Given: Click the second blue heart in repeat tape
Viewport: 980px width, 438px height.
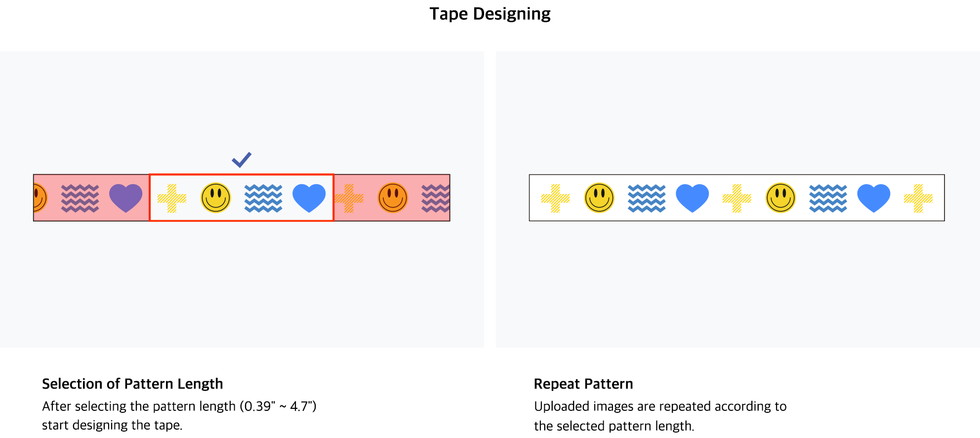Looking at the screenshot, I should 874,198.
